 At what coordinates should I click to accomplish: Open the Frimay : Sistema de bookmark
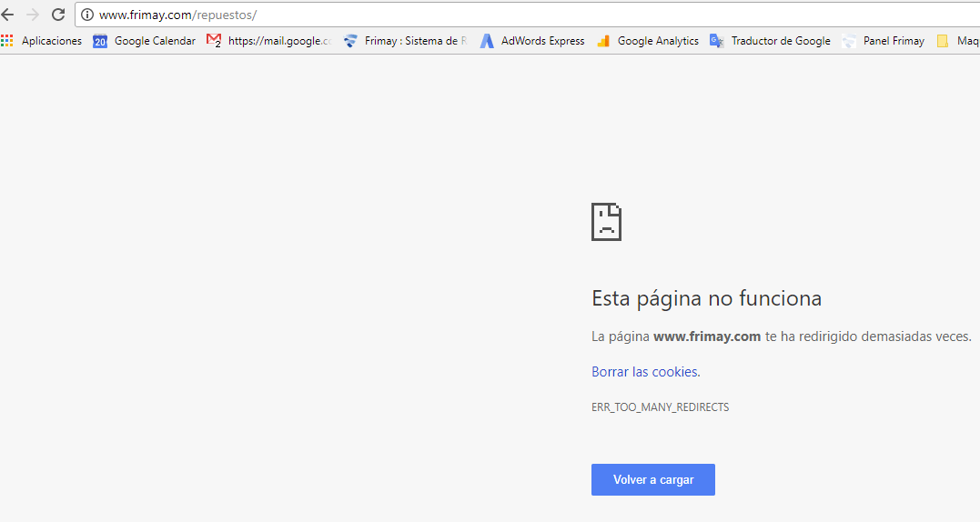coord(416,41)
